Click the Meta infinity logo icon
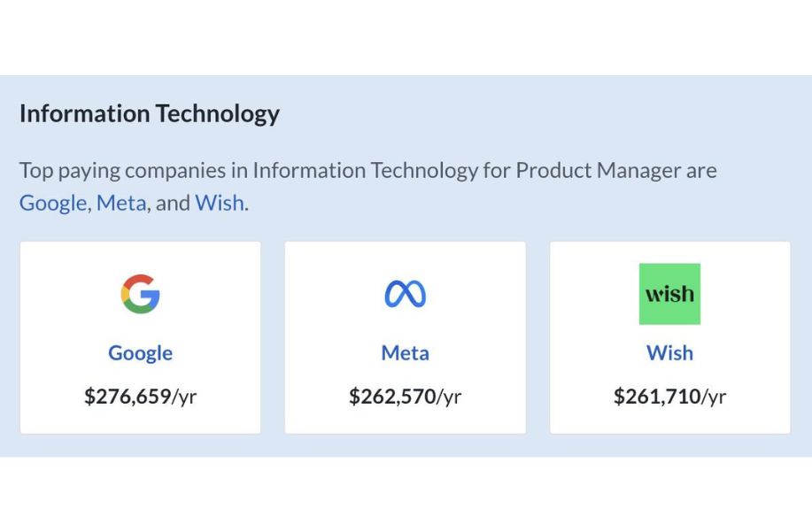Image resolution: width=812 pixels, height=532 pixels. pyautogui.click(x=405, y=293)
